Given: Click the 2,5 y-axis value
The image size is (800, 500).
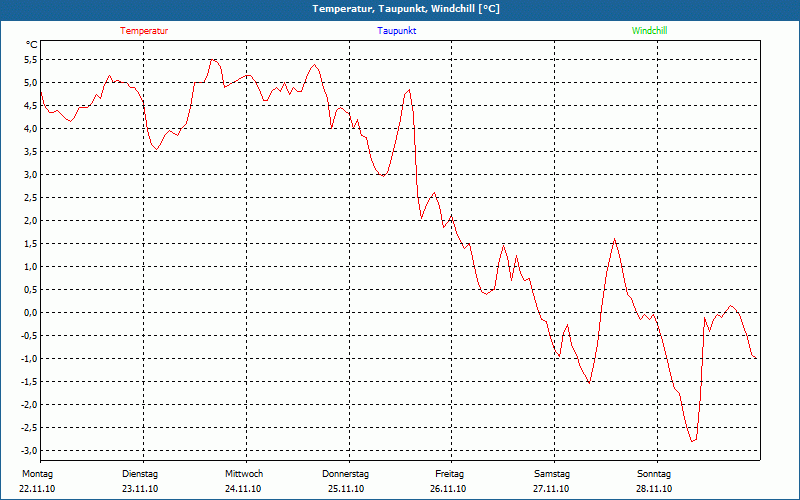Looking at the screenshot, I should pos(31,197).
